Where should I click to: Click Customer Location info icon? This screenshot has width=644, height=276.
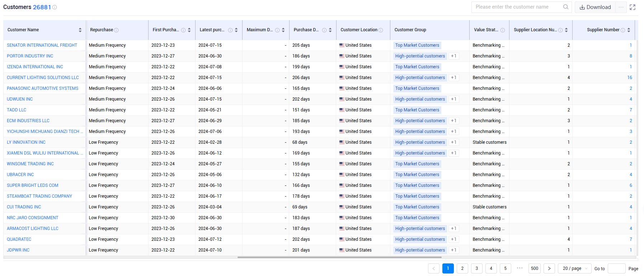[381, 30]
